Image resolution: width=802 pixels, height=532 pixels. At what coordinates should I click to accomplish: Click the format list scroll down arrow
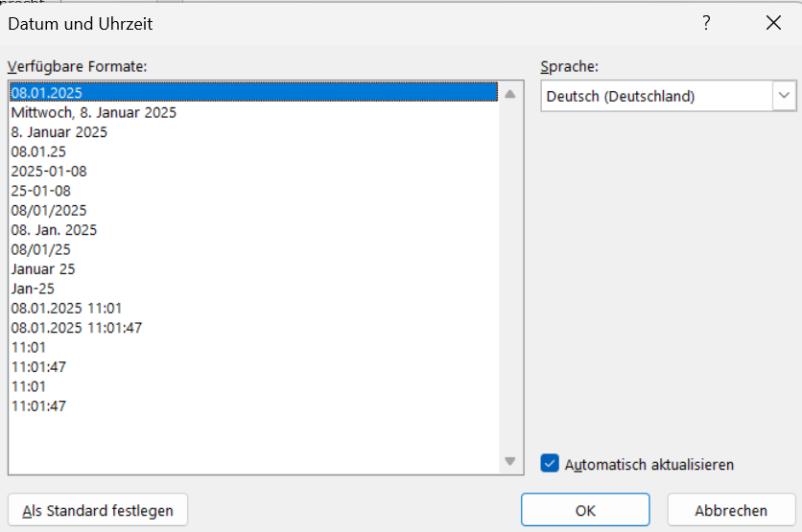click(510, 461)
